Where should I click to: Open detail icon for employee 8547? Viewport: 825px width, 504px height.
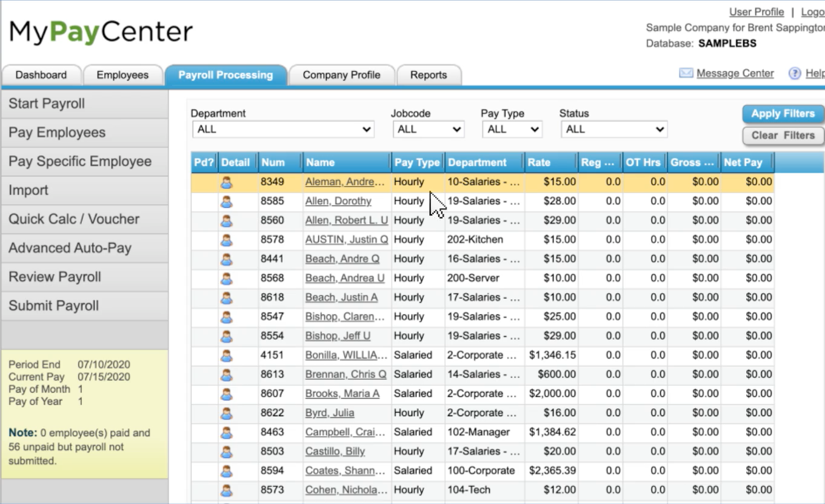click(227, 317)
